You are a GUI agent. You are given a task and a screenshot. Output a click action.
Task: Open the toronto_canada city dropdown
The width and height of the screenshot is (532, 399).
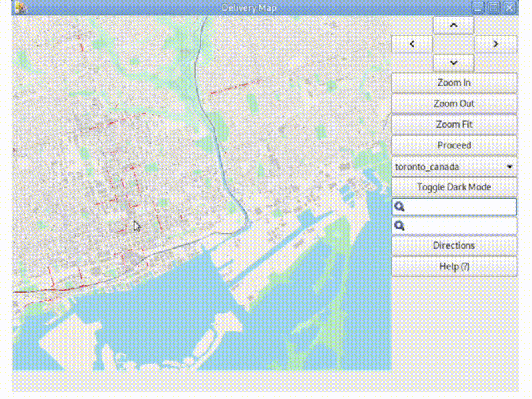coord(447,166)
